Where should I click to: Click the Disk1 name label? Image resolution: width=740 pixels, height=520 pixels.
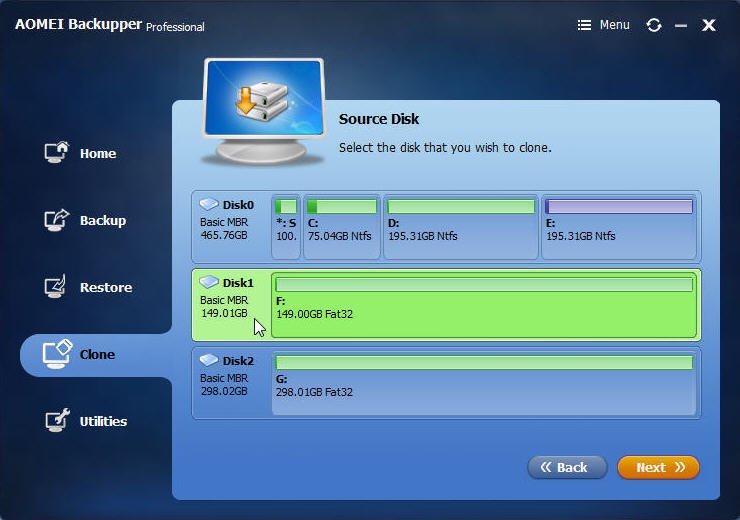238,283
